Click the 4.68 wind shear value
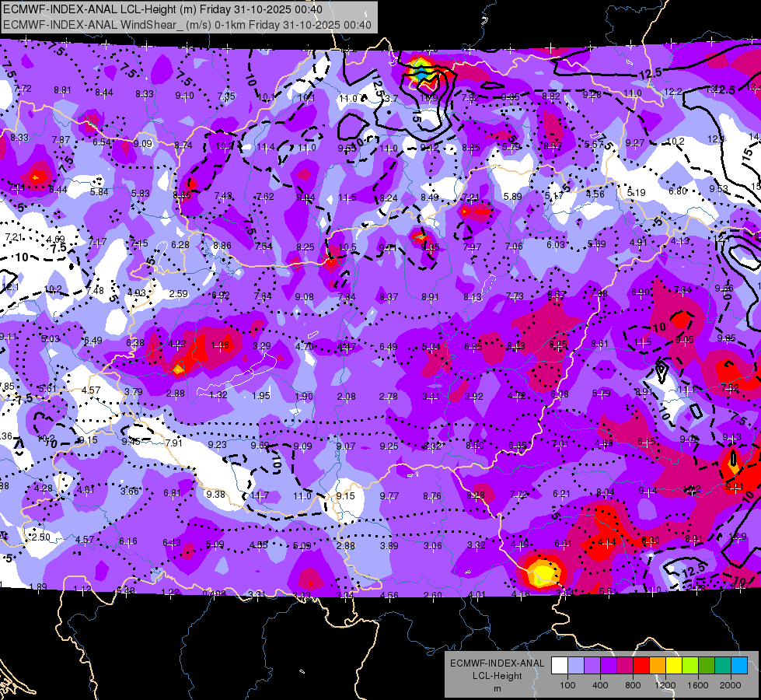Viewport: 761px width, 700px height. coord(604,443)
